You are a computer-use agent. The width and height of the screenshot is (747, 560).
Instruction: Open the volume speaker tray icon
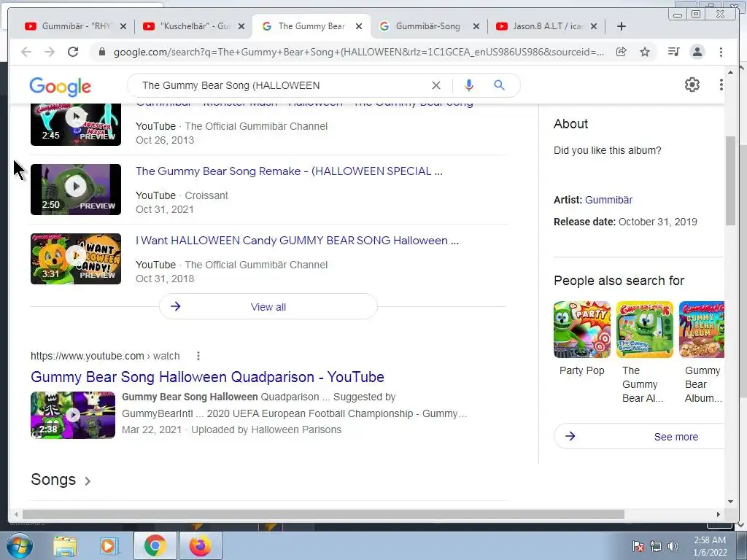tap(673, 546)
